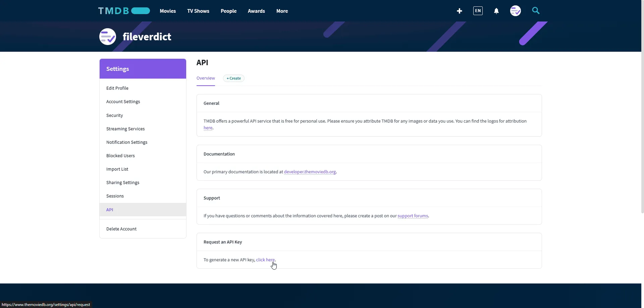Open Notification Settings in sidebar
This screenshot has height=308, width=644.
point(127,142)
